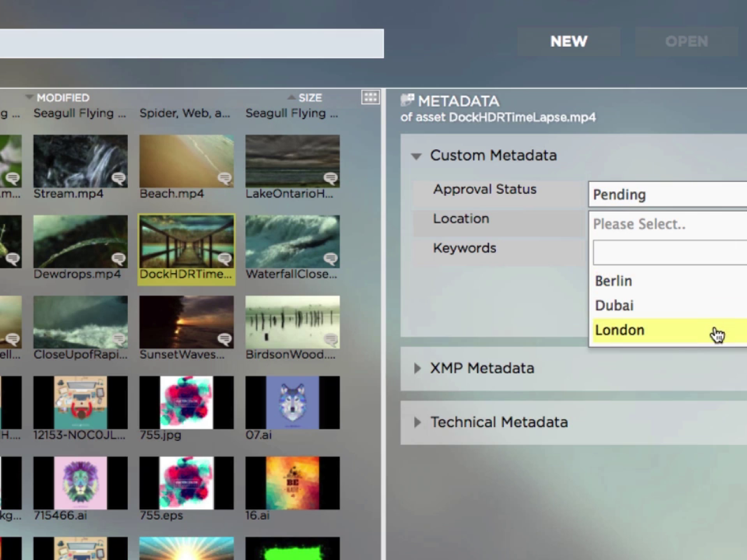This screenshot has width=747, height=560.
Task: Open comments bubble on Stream.mp4 thumbnail
Action: pyautogui.click(x=119, y=178)
